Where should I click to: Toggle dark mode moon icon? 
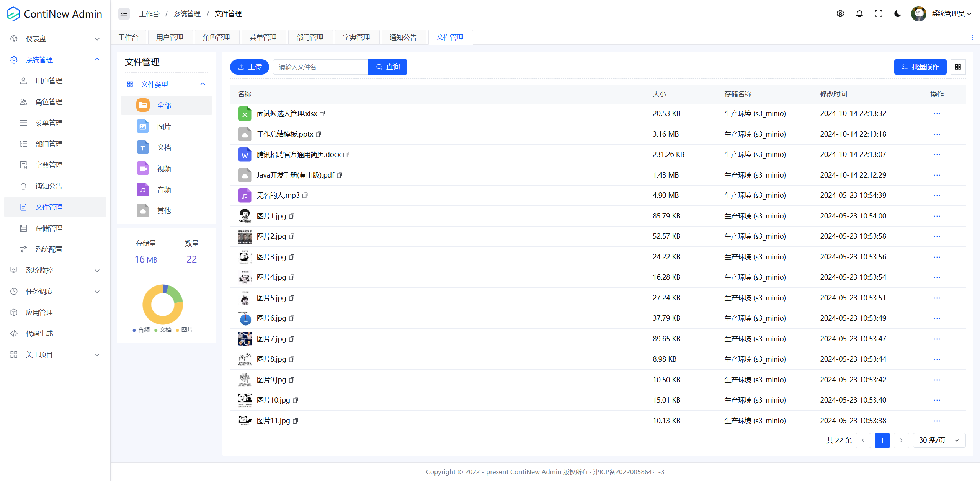897,14
